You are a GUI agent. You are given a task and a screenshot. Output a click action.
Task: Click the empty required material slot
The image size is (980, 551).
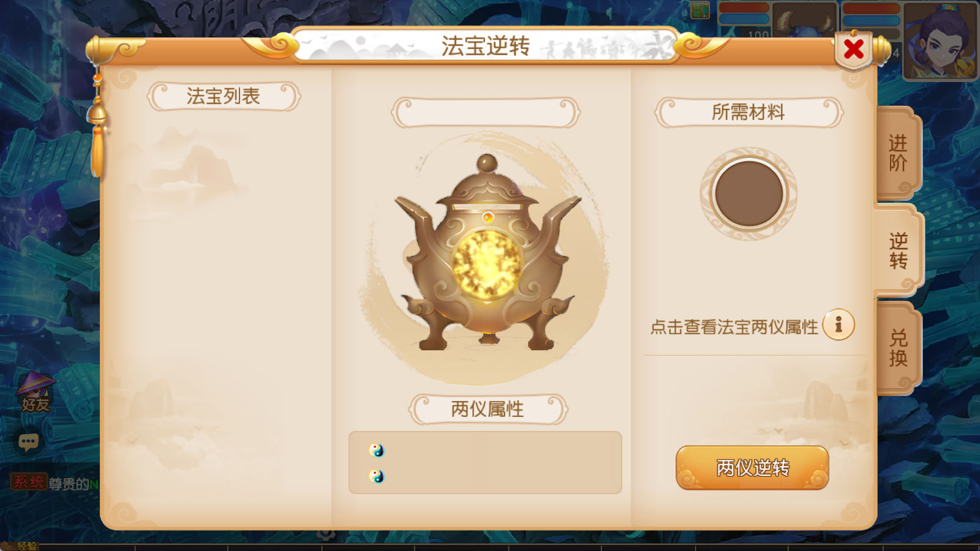point(748,193)
